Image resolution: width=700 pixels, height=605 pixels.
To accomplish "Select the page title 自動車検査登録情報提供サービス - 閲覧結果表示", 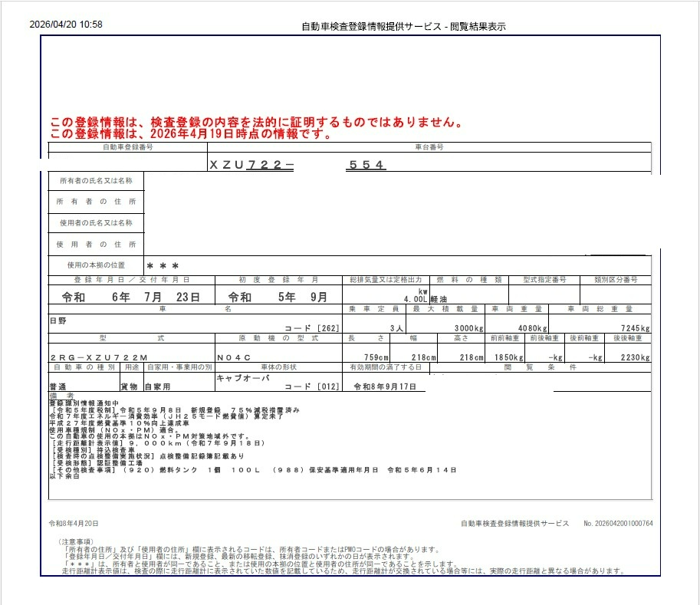I will tap(403, 27).
